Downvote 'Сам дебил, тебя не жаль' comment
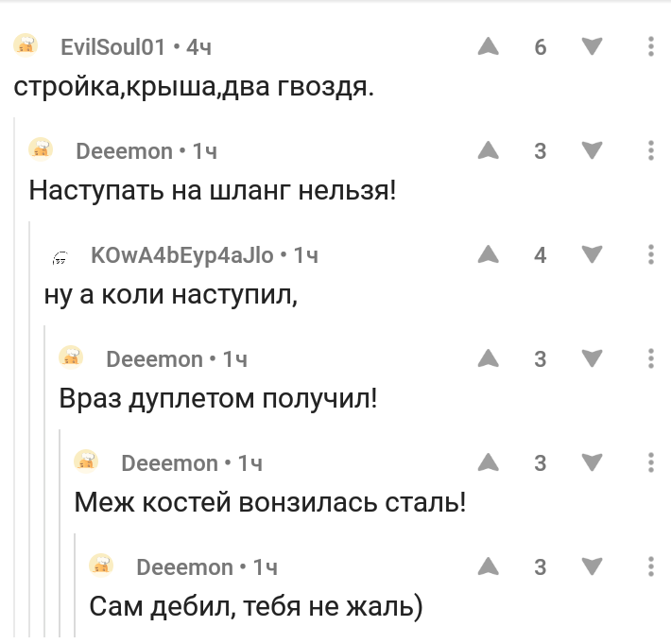The image size is (671, 644). pyautogui.click(x=591, y=566)
